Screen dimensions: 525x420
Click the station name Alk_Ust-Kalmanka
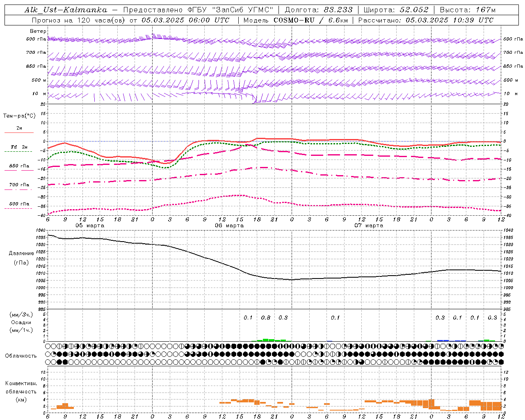point(66,10)
